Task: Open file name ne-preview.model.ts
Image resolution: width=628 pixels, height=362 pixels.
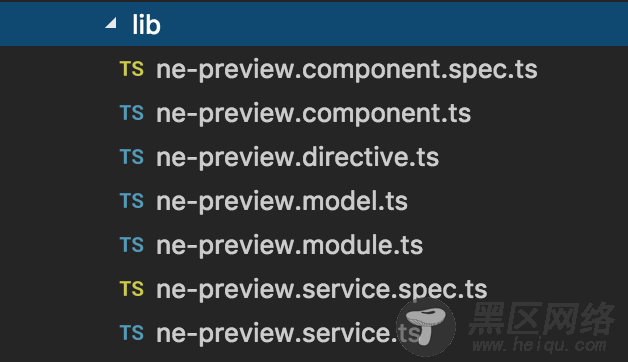Action: click(282, 201)
